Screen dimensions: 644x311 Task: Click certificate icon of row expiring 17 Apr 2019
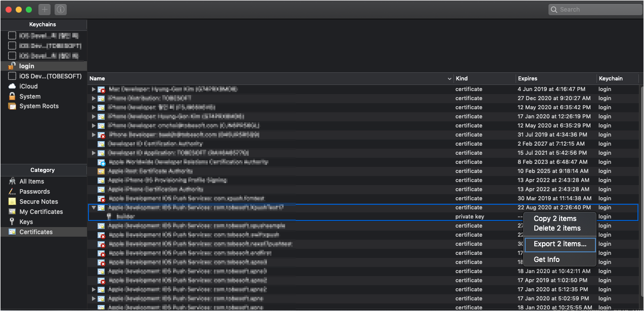click(101, 280)
